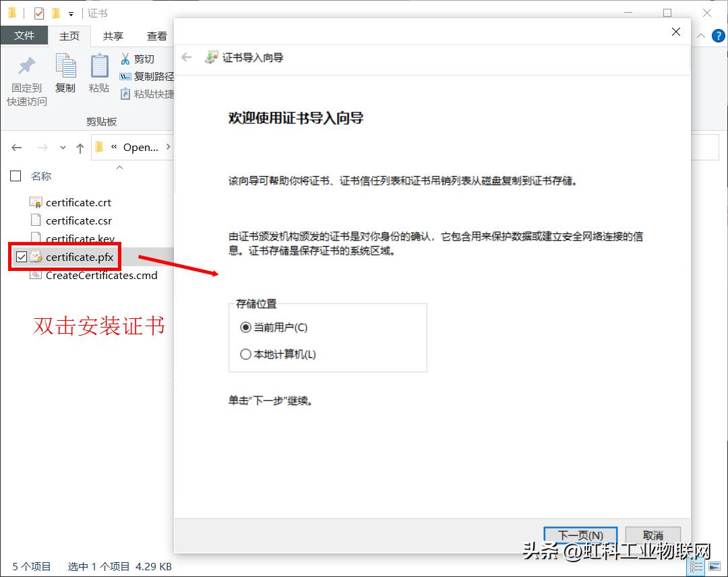Uncheck the checkbox beside certificate.pfx

point(21,257)
